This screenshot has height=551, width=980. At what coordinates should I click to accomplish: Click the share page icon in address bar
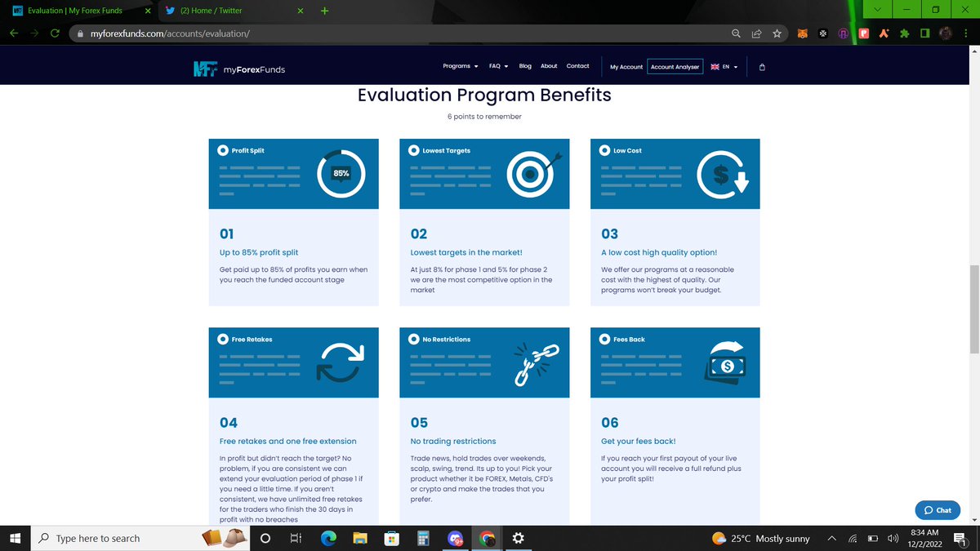click(x=756, y=33)
